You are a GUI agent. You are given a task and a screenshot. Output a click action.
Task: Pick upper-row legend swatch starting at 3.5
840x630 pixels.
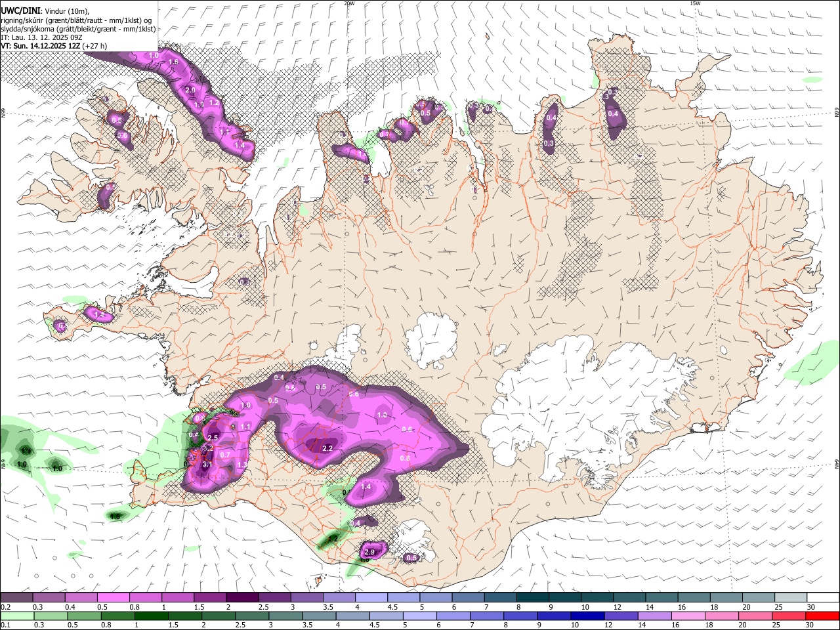pos(339,598)
